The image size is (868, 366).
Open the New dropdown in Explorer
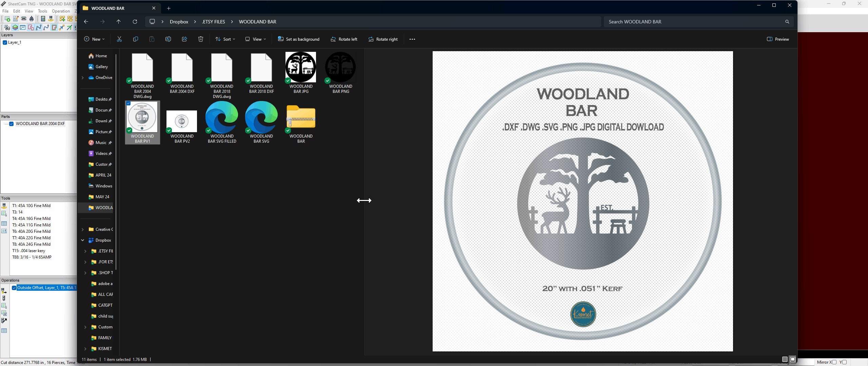click(94, 39)
